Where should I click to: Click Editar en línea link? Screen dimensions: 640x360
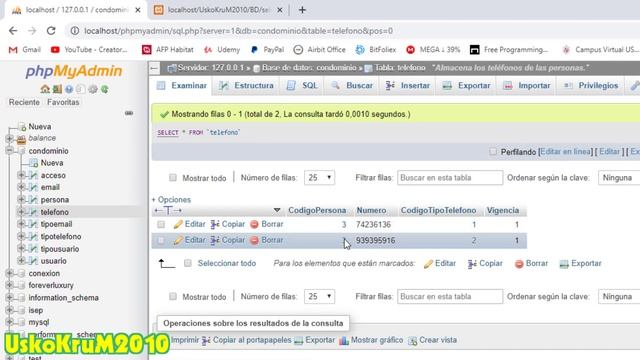pyautogui.click(x=565, y=152)
